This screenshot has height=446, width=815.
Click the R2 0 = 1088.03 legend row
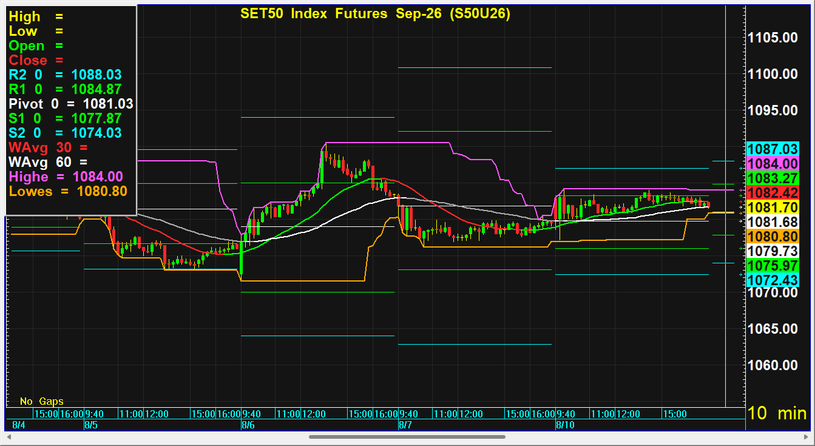point(65,75)
